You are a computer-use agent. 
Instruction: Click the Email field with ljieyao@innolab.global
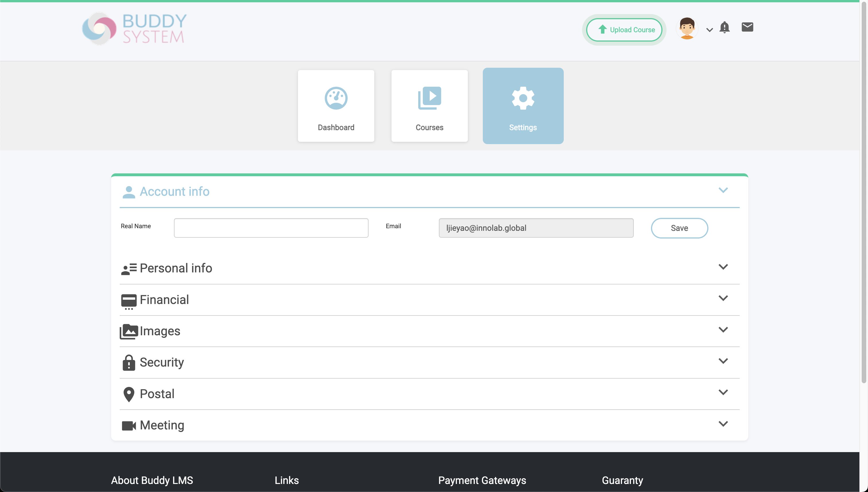536,228
